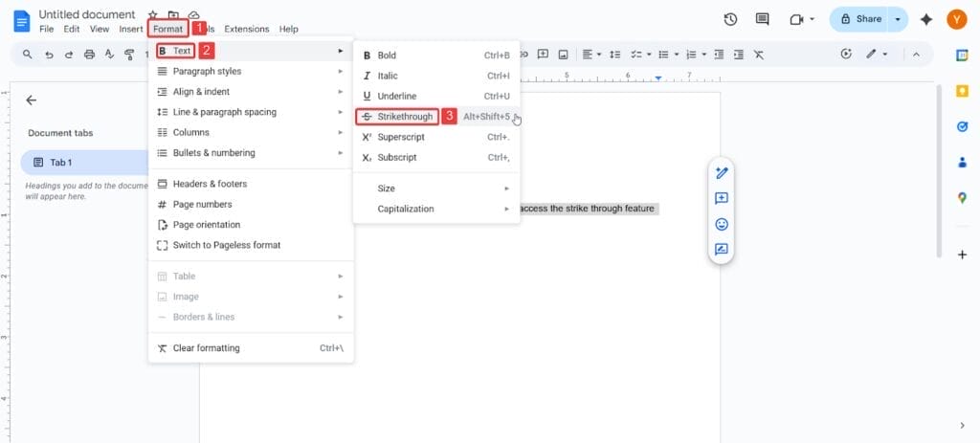
Task: Open the Gemini sparkle assistant
Action: pos(926,19)
